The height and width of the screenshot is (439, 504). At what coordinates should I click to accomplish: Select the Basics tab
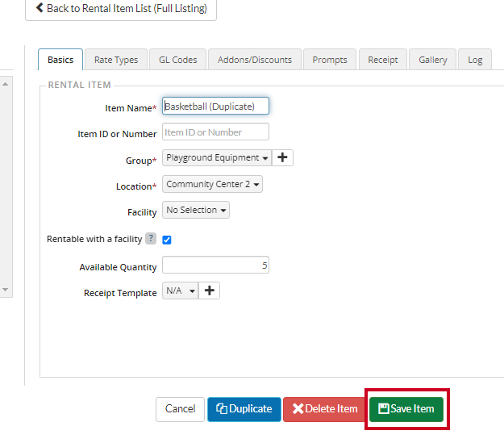click(60, 60)
